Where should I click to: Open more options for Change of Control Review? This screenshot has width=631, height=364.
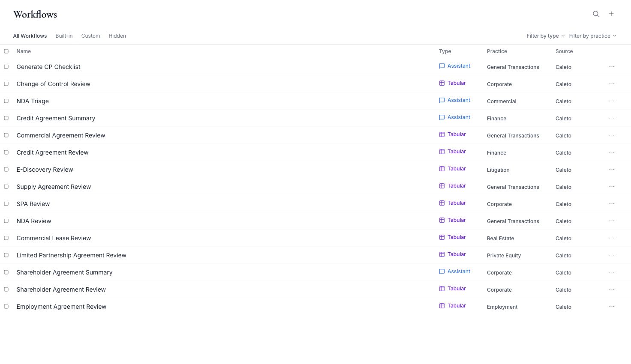click(x=612, y=84)
